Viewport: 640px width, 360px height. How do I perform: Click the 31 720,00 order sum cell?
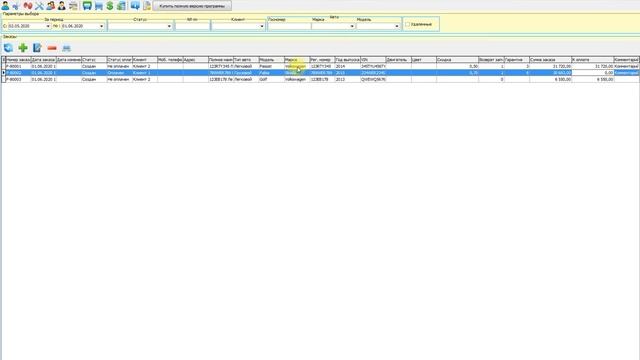tap(550, 66)
